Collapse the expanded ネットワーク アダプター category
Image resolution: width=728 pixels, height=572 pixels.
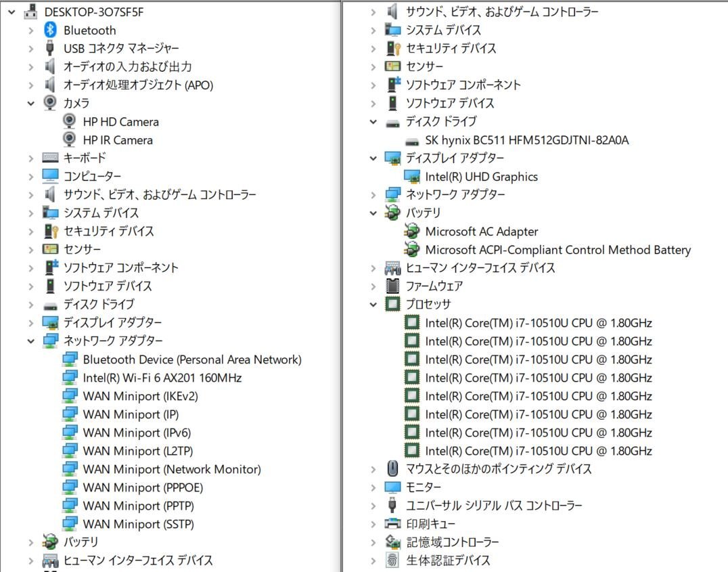[x=31, y=341]
